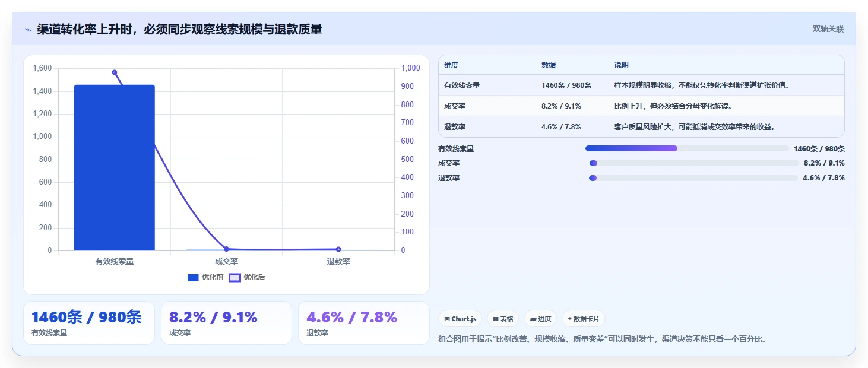Click the 成交率 row name in table
The height and width of the screenshot is (368, 868).
pos(455,106)
